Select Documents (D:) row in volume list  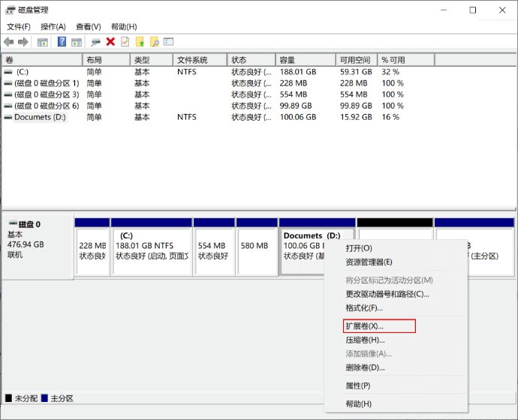[x=40, y=117]
